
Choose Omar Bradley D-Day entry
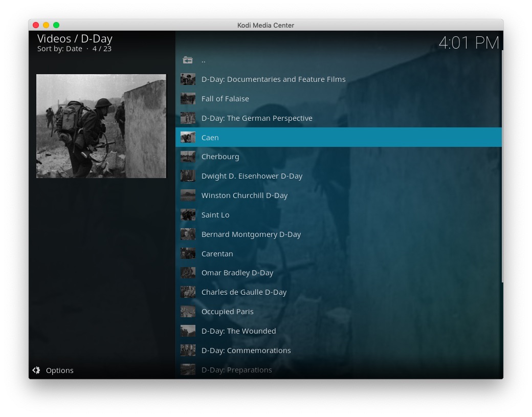coord(237,273)
